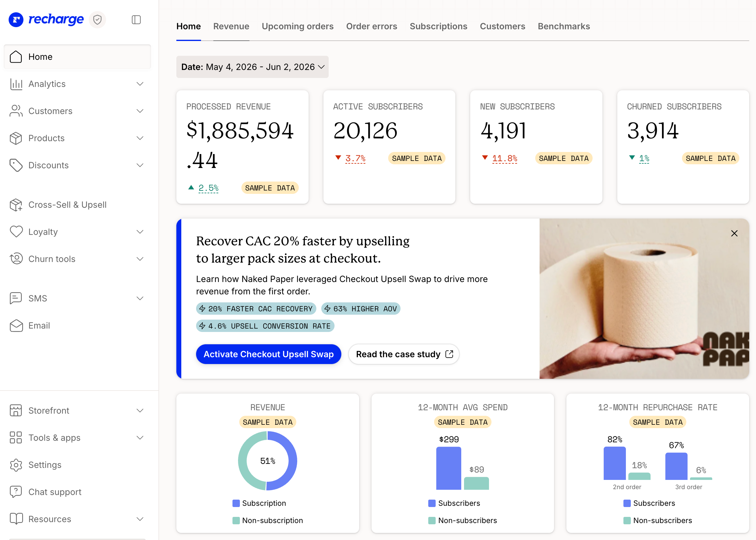Expand the Customers sidebar chevron

click(x=140, y=111)
